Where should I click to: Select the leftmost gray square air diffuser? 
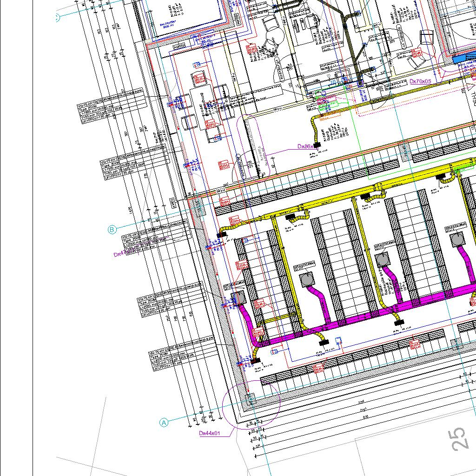(x=238, y=298)
